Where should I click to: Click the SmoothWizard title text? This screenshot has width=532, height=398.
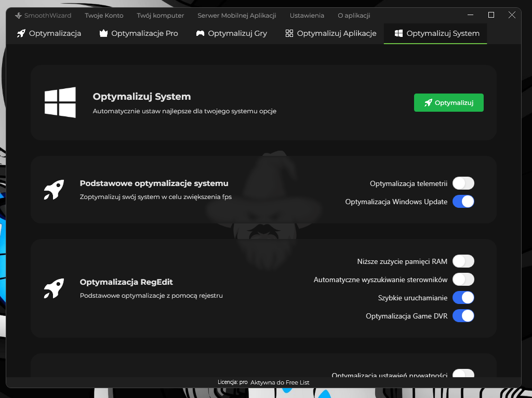point(47,16)
